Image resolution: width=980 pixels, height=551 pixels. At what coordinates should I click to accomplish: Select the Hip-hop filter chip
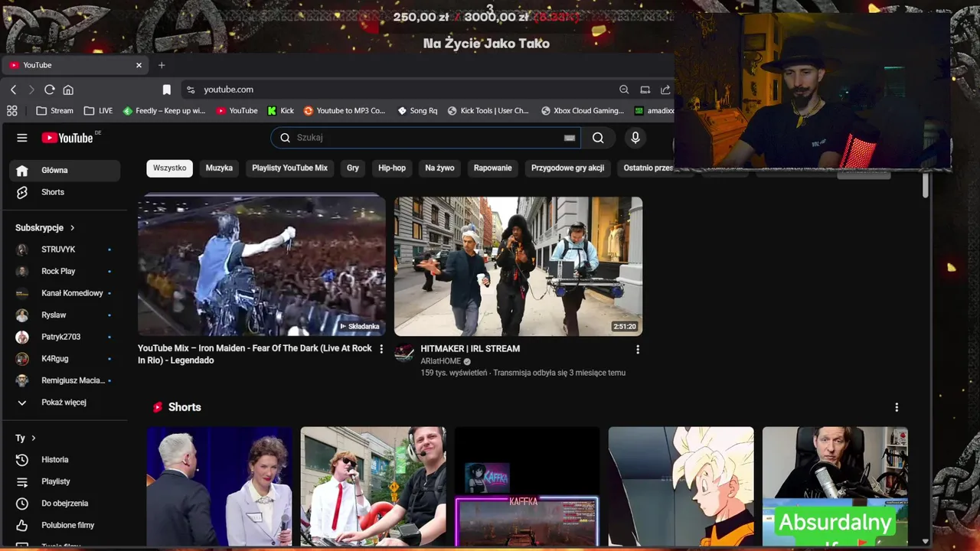click(392, 168)
